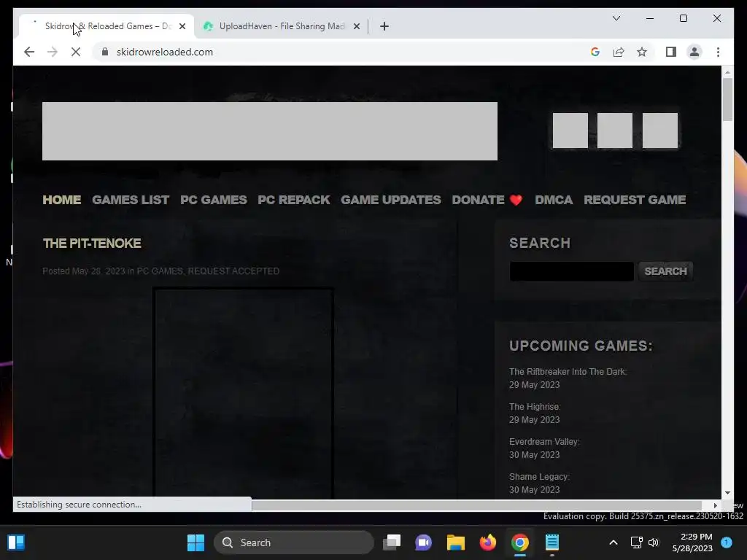Click the network icon in the system tray
Screen dimensions: 747x560
point(636,542)
